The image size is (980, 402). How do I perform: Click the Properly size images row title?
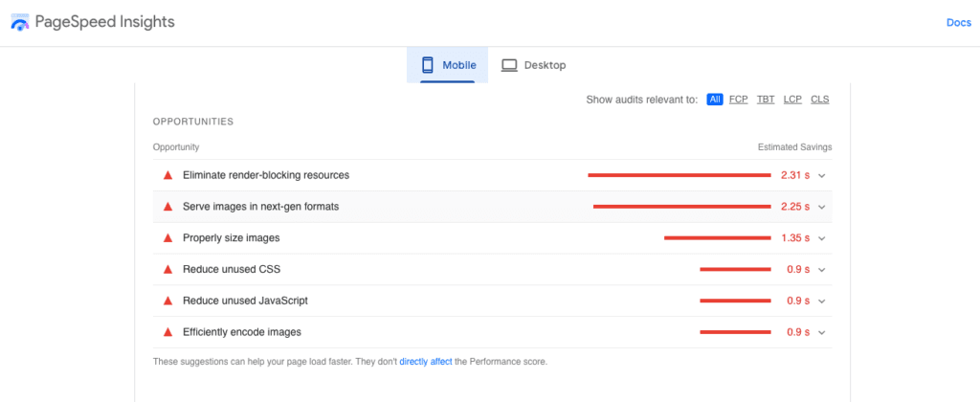[x=231, y=238]
